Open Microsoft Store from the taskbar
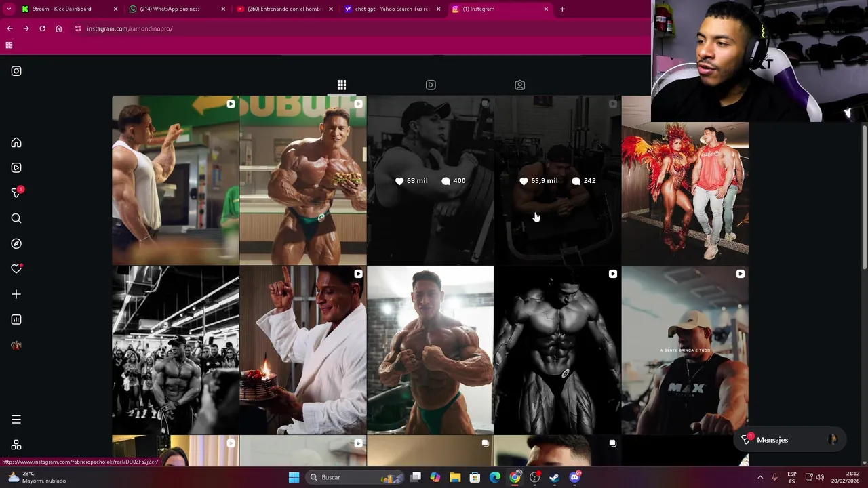868x488 pixels. [475, 477]
